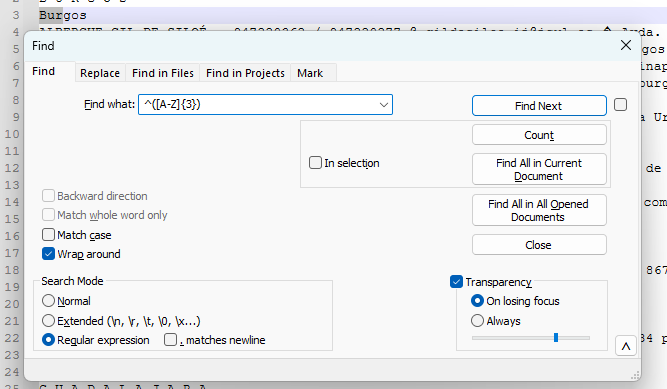
Task: Choose the Extended search mode
Action: pos(48,320)
